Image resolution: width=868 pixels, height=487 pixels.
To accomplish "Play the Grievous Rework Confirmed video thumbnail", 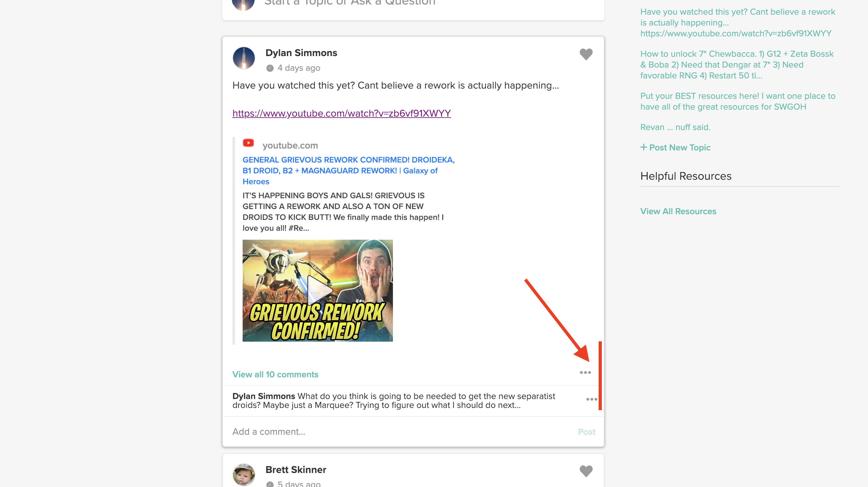I will tap(317, 290).
